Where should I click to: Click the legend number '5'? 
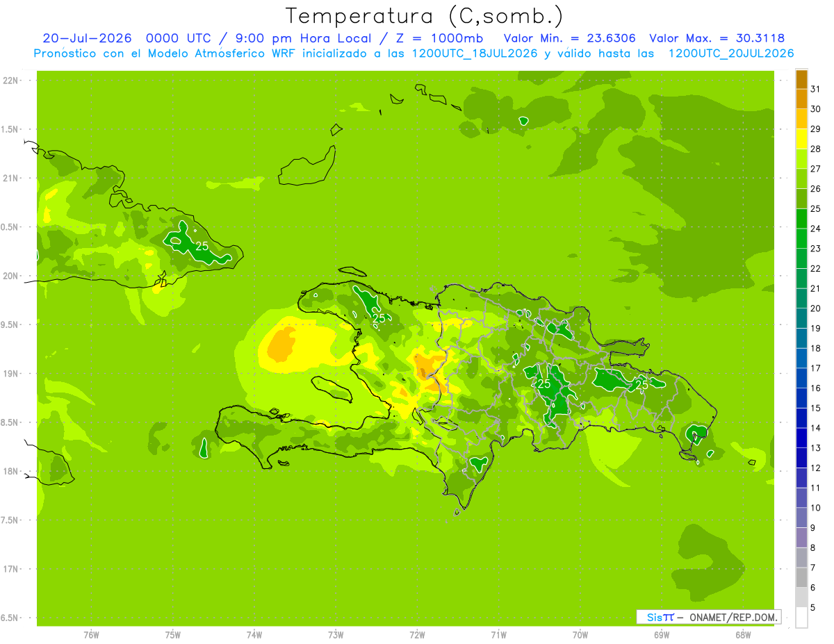pyautogui.click(x=813, y=608)
